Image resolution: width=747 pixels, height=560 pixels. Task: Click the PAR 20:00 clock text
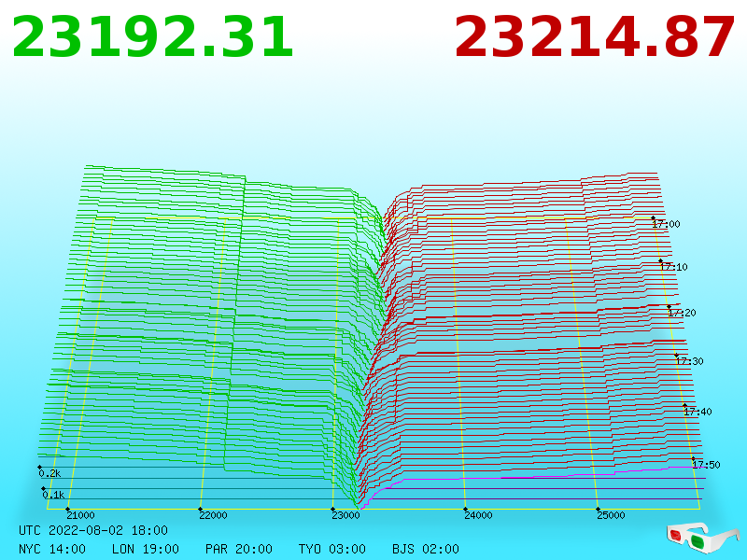tap(239, 549)
